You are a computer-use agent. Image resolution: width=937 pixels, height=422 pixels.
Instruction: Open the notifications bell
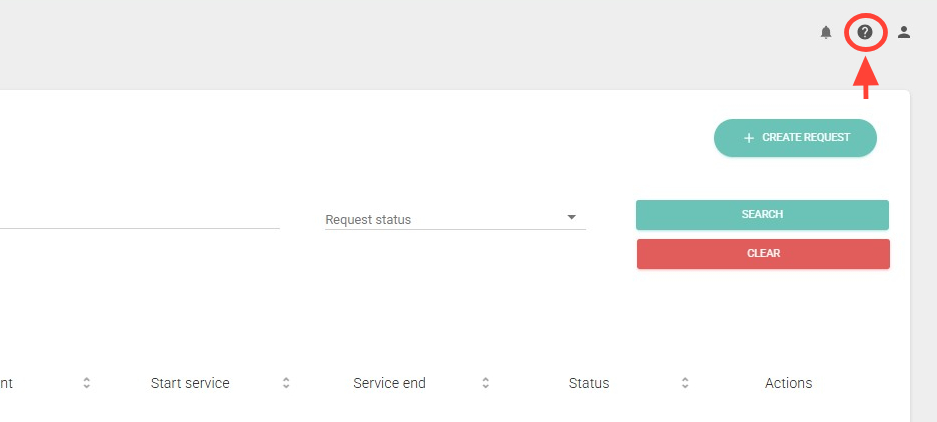pyautogui.click(x=826, y=33)
